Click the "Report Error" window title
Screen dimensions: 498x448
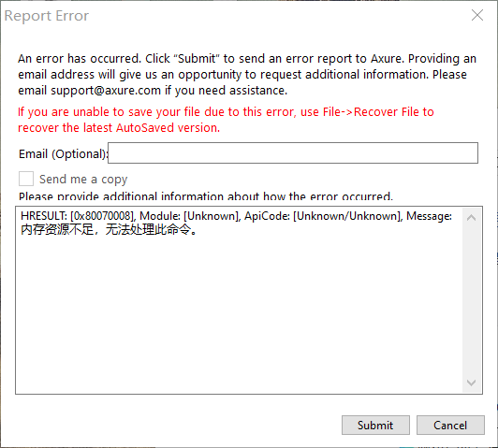47,16
